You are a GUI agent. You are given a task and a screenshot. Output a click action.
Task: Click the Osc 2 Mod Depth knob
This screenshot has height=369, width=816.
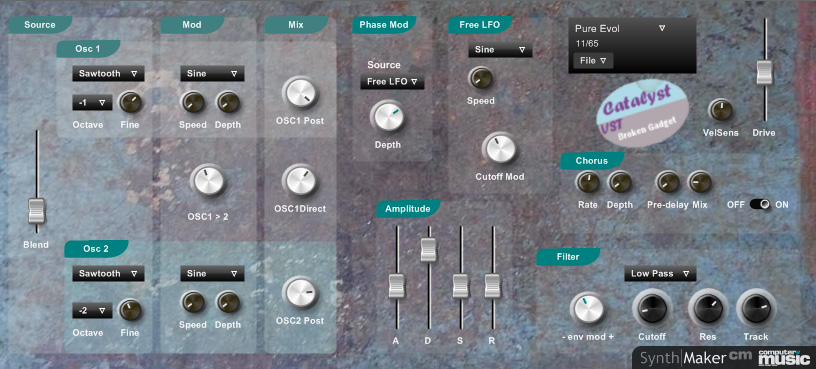[x=228, y=302]
